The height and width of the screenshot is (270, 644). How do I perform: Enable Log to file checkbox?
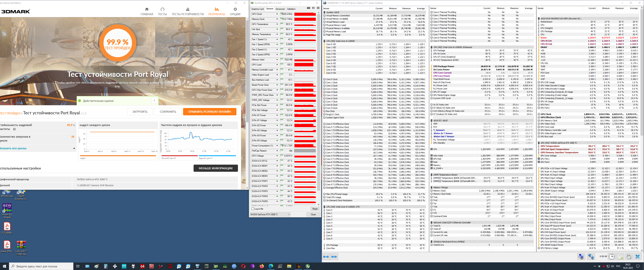tap(253, 209)
